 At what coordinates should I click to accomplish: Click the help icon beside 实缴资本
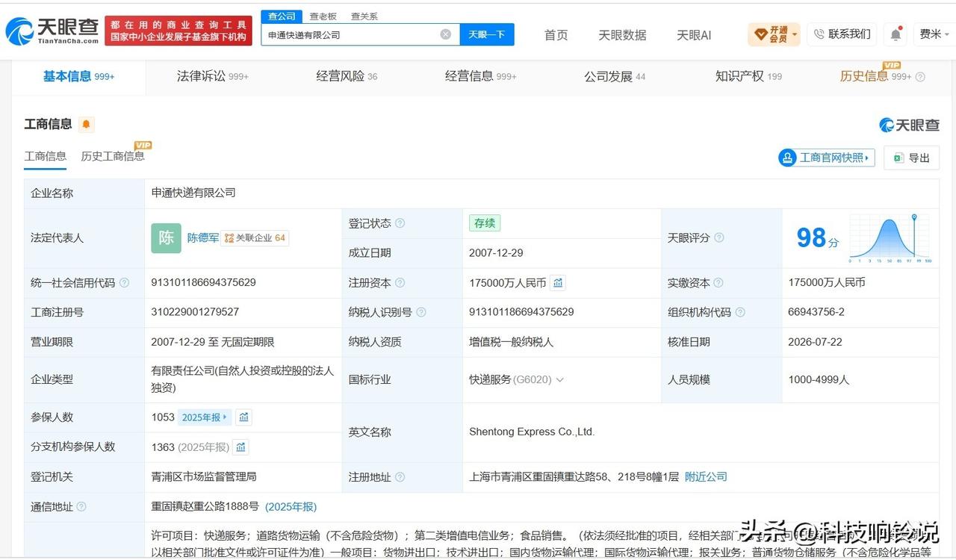coord(718,283)
